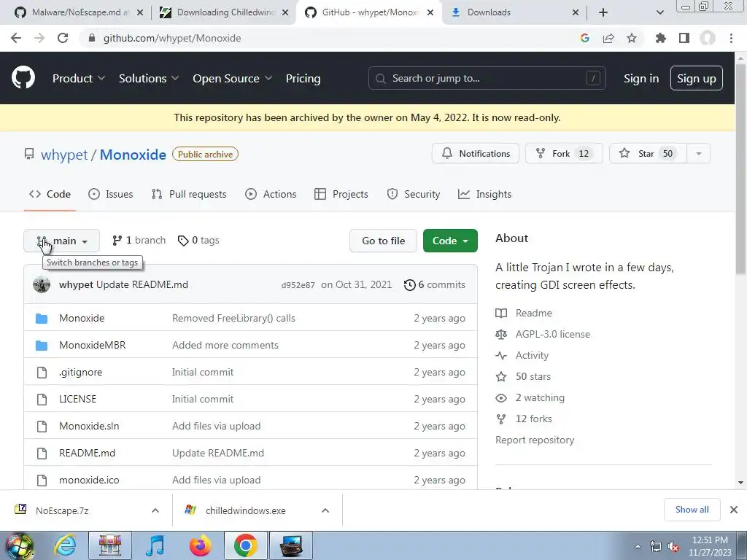
Task: Open Firefox from the taskbar
Action: [x=200, y=545]
